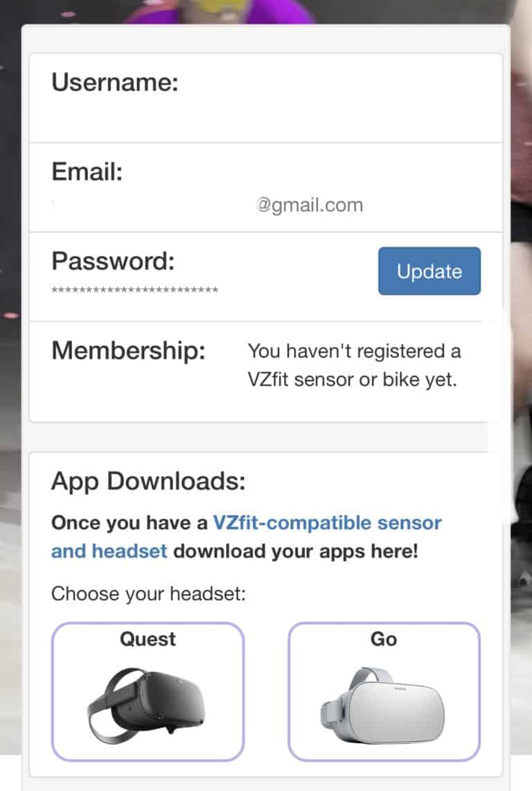Screen dimensions: 532x791
Task: Click the Membership label
Action: click(x=127, y=351)
